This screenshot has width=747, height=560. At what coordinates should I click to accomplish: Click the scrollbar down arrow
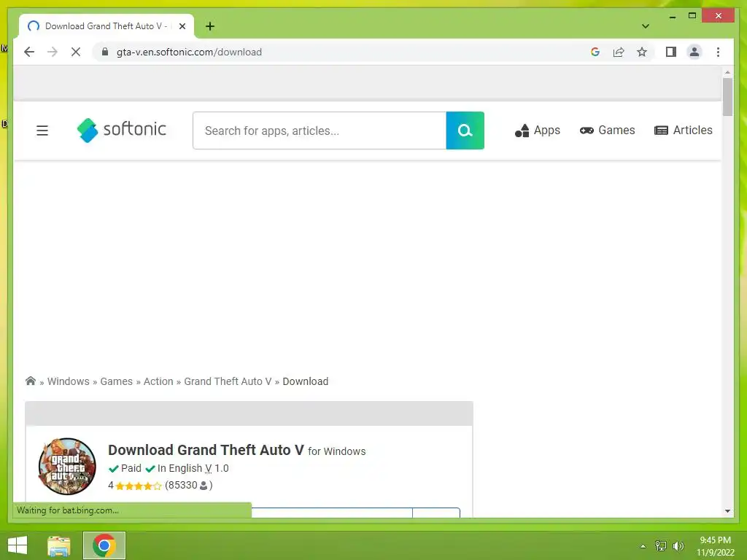pyautogui.click(x=727, y=511)
